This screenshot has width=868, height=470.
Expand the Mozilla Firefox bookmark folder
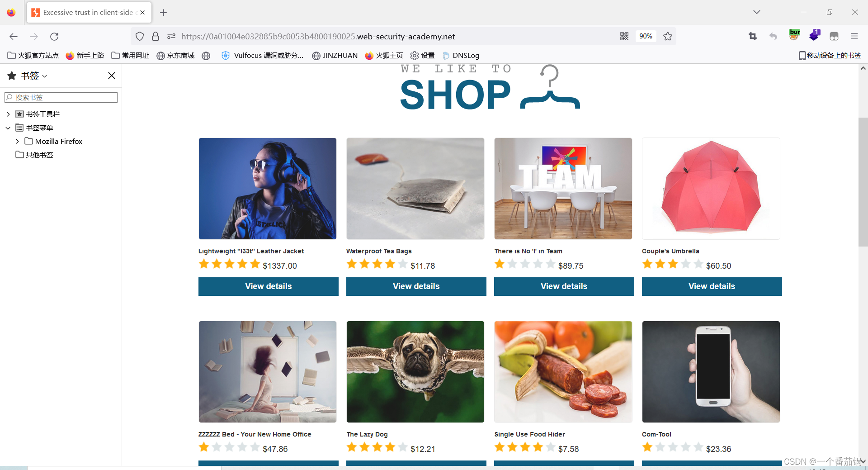[17, 142]
